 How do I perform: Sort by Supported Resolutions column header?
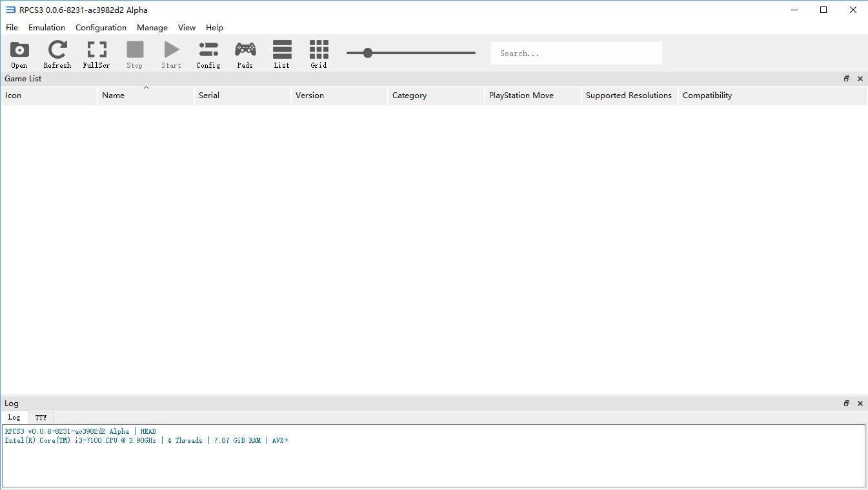pos(630,96)
